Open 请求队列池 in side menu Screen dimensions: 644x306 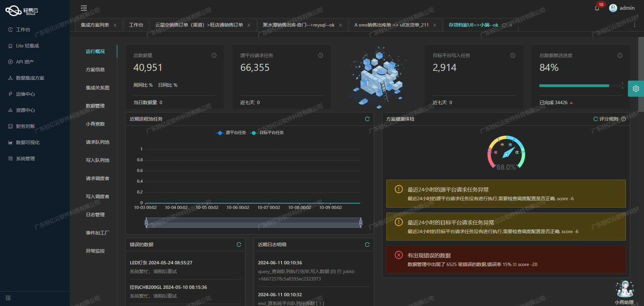click(x=98, y=142)
